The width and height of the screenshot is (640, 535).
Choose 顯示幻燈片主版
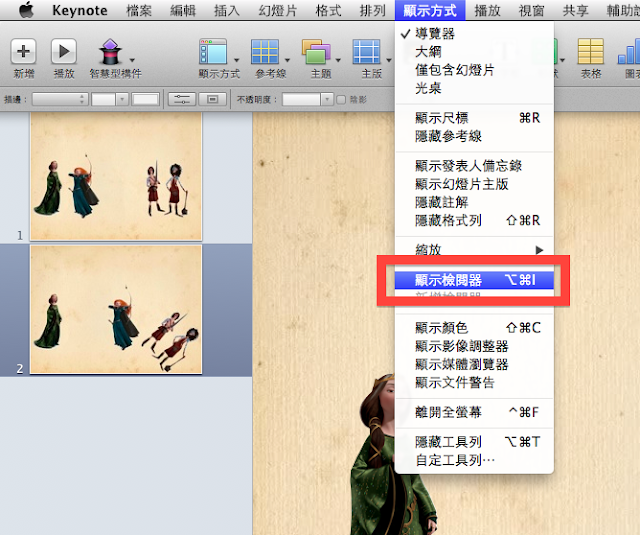474,184
